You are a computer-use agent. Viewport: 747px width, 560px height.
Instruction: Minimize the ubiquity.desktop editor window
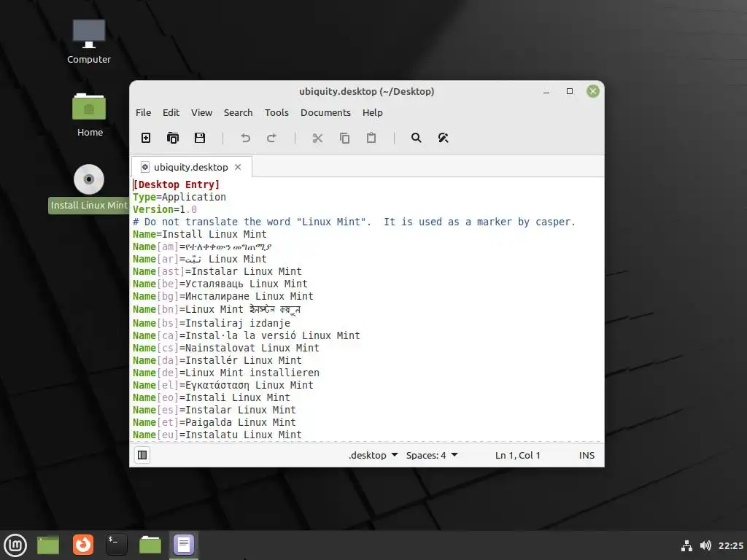pos(546,91)
